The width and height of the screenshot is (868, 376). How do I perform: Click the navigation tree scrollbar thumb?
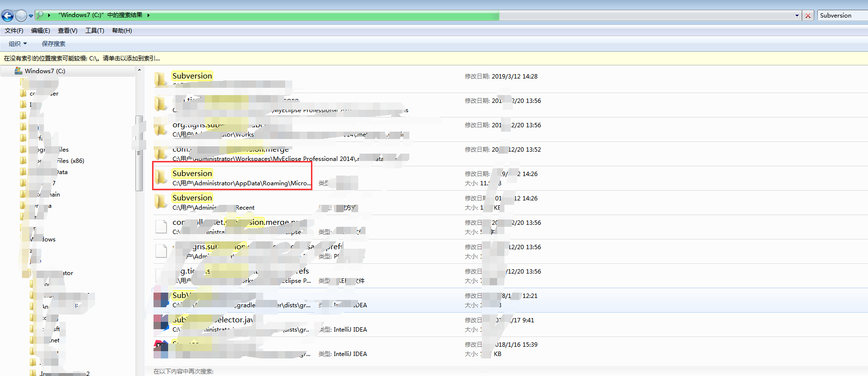pyautogui.click(x=139, y=153)
